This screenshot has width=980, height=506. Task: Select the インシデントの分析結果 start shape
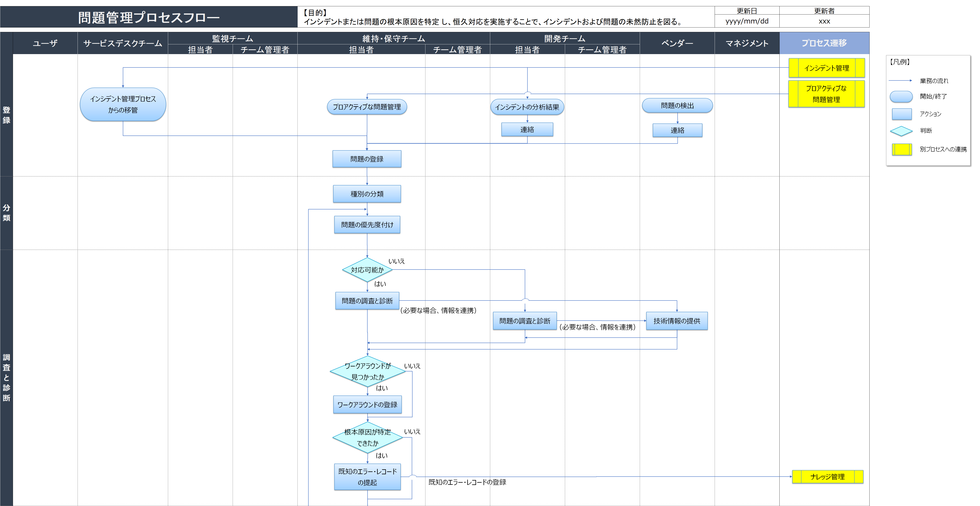point(527,107)
